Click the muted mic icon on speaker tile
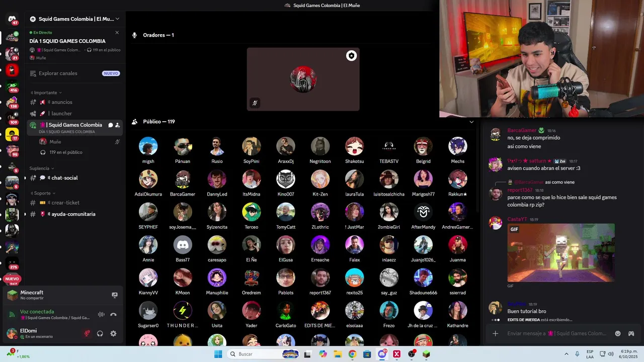 point(255,103)
